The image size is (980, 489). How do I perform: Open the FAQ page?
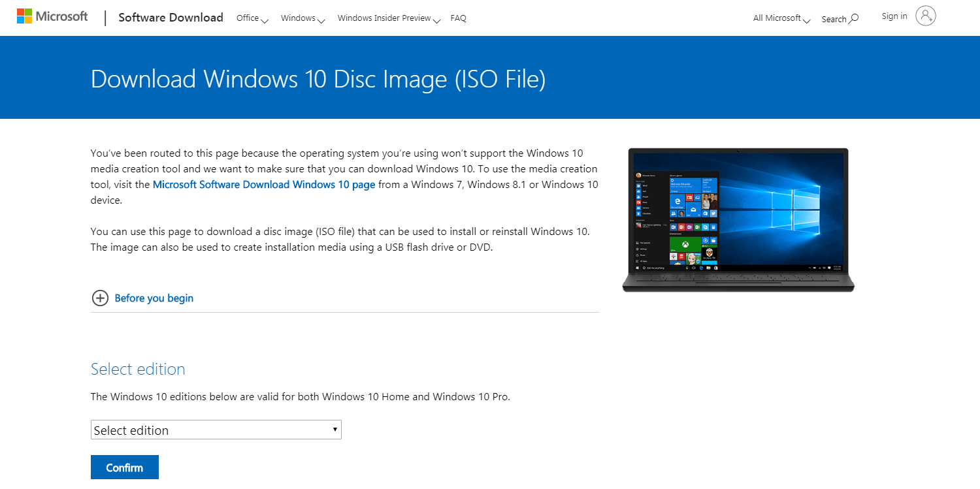coord(459,18)
